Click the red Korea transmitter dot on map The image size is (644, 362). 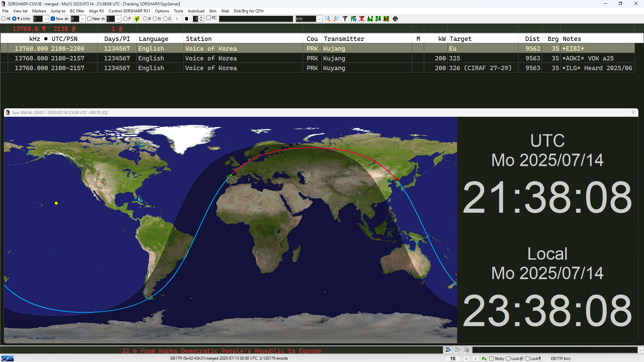tap(396, 179)
